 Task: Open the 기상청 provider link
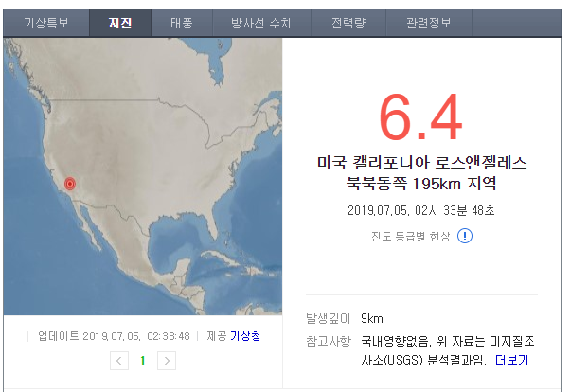point(245,335)
